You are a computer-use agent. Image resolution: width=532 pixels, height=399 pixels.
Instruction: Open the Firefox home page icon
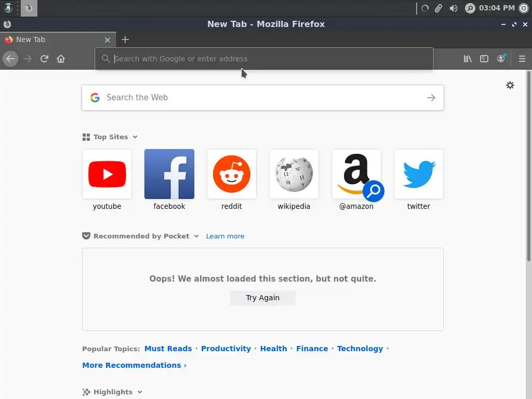[x=61, y=59]
